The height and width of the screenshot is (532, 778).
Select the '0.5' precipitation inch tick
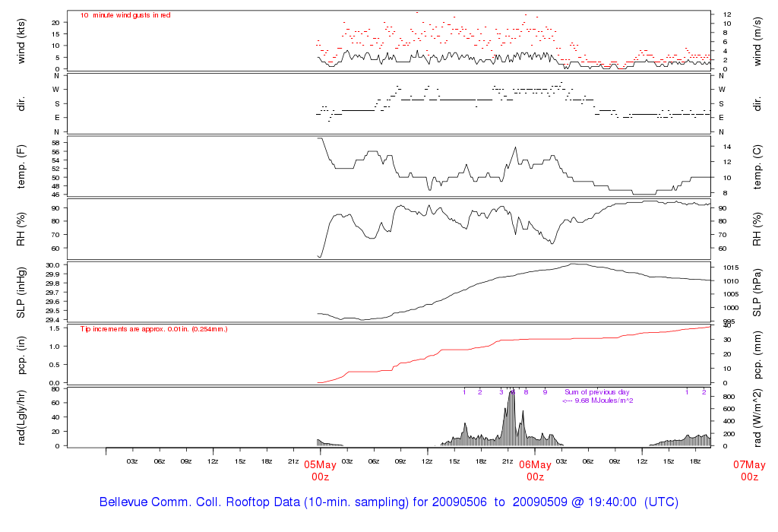(55, 365)
